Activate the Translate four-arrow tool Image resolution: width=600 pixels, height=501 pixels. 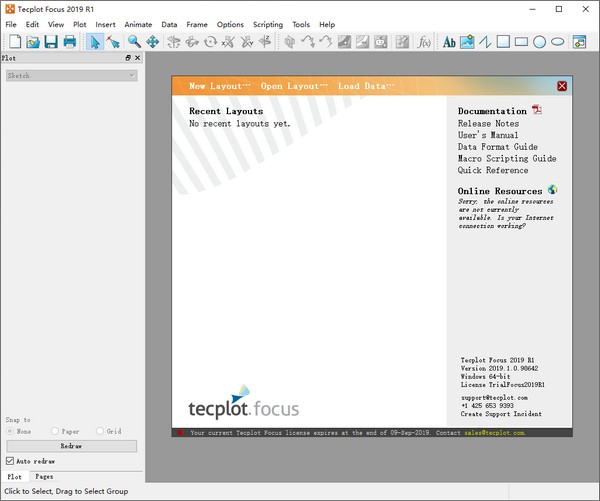(152, 41)
